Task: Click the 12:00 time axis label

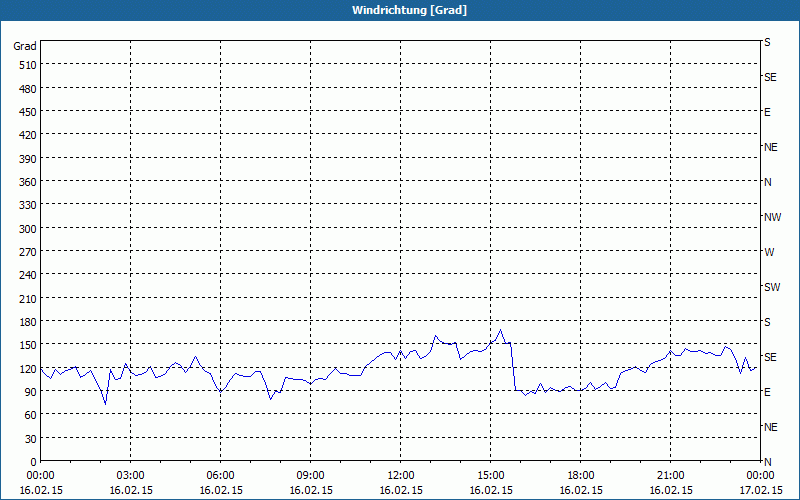Action: 401,476
